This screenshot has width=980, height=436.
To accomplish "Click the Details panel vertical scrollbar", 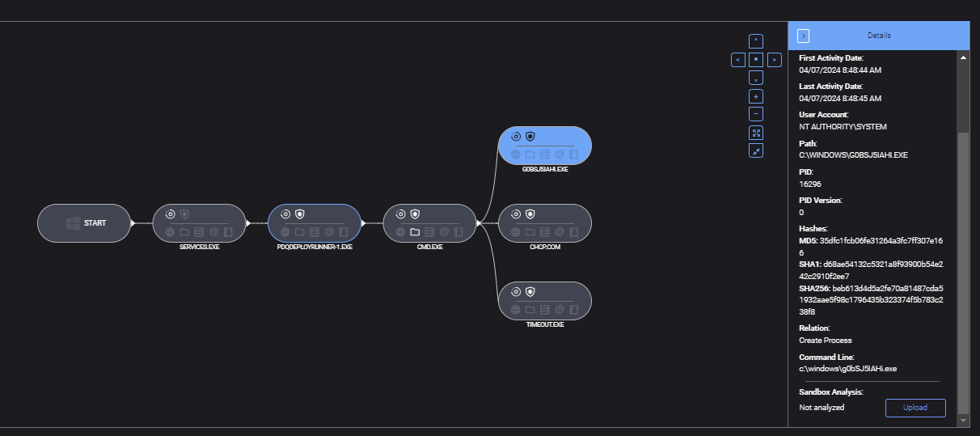I will [962, 267].
